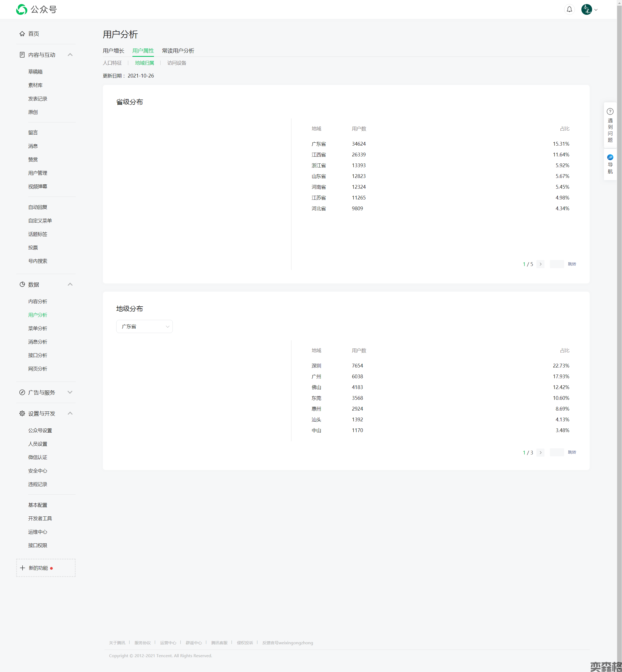Click the notification bell icon

click(x=569, y=9)
